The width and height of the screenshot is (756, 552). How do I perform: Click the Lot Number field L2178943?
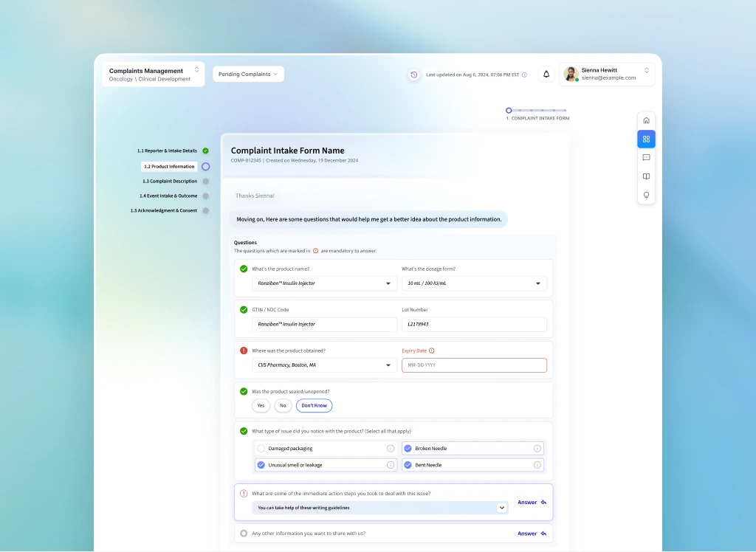pyautogui.click(x=474, y=325)
